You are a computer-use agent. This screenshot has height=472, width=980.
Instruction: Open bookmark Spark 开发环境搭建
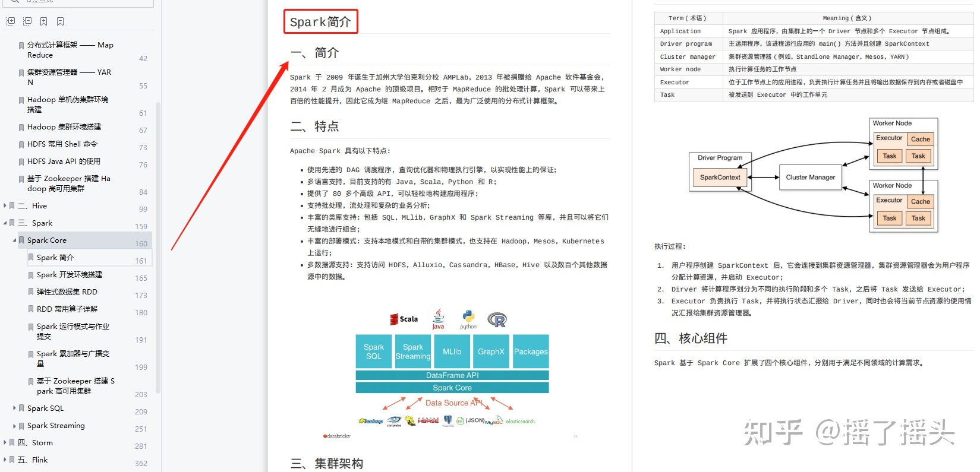tap(70, 274)
